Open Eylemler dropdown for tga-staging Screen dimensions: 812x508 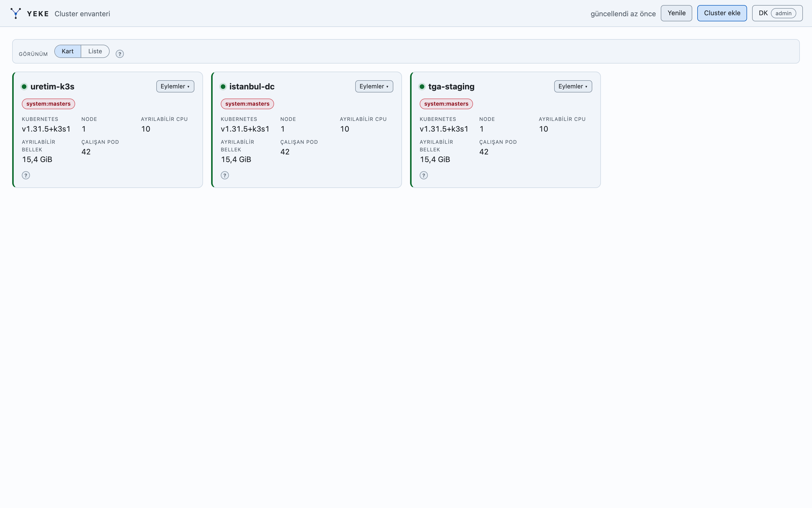tap(573, 86)
